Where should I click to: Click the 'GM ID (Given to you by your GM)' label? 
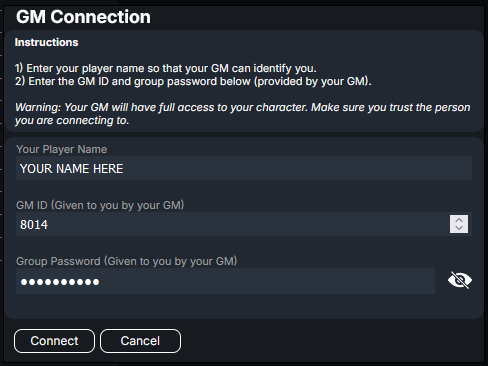coord(100,205)
